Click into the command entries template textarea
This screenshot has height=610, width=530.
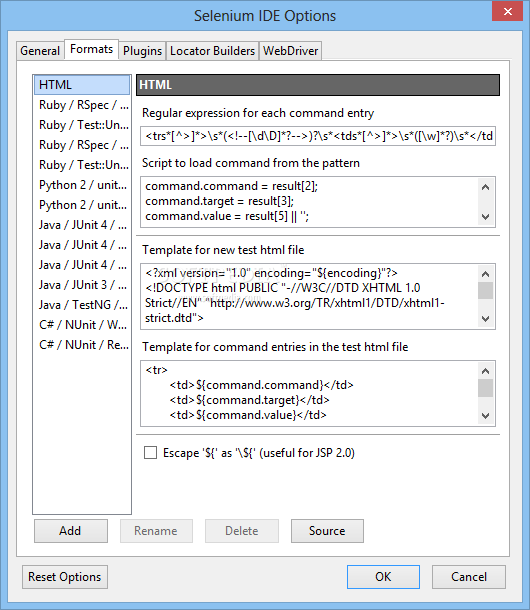(309, 393)
